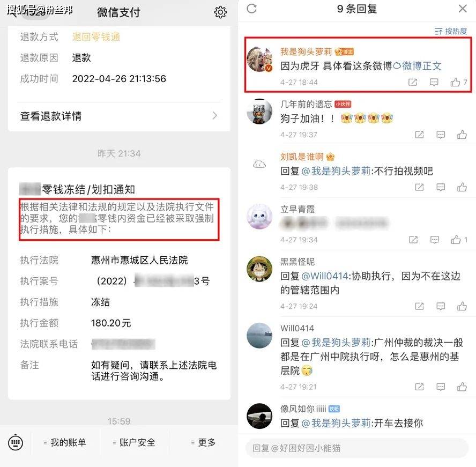Open 我的账单 menu
This screenshot has width=476, height=467.
point(65,443)
